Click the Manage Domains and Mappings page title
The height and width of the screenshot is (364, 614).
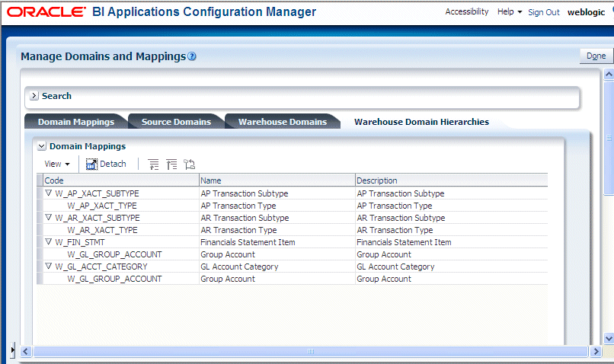pos(103,56)
